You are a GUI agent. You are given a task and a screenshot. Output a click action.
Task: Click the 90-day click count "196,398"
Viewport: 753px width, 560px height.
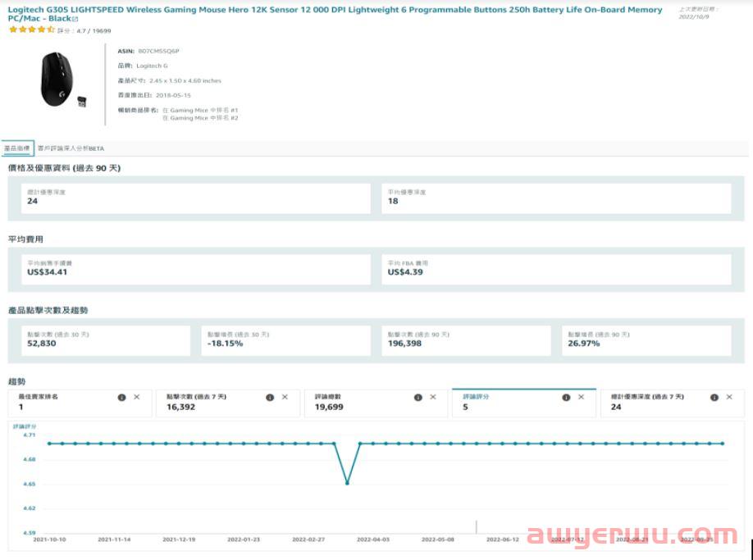(x=405, y=343)
